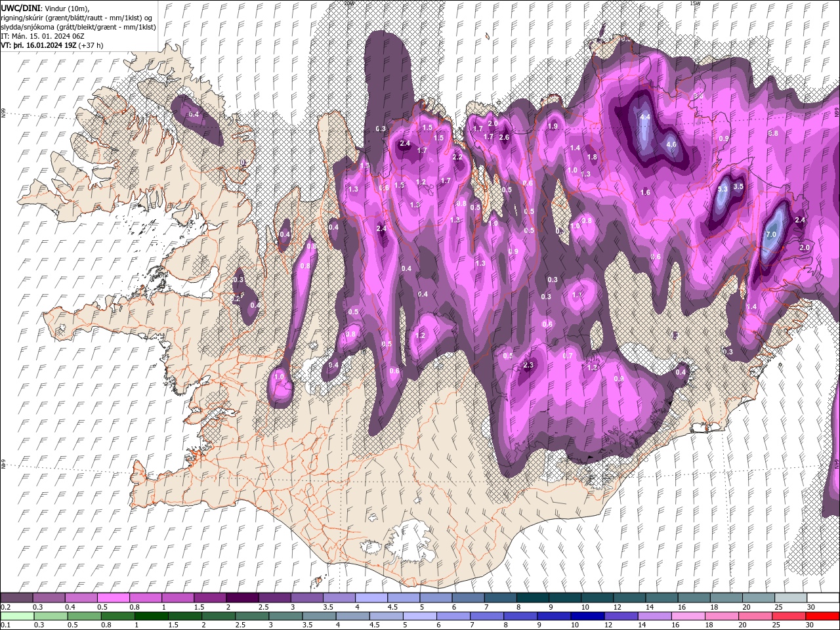840x630 pixels.
Task: Click the UWC/DINI title text
Action: coord(20,8)
